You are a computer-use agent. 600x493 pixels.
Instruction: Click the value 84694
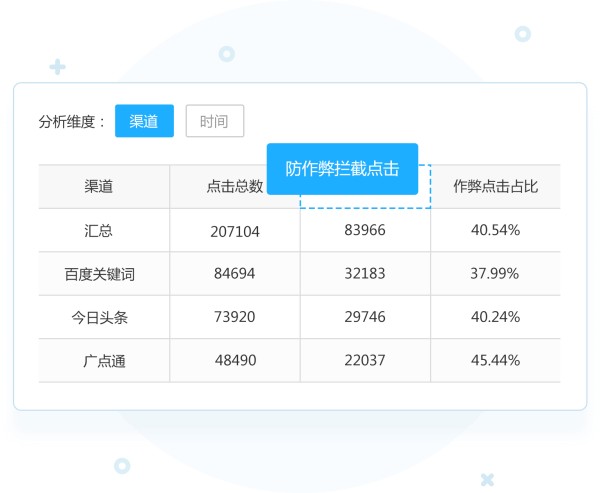235,274
